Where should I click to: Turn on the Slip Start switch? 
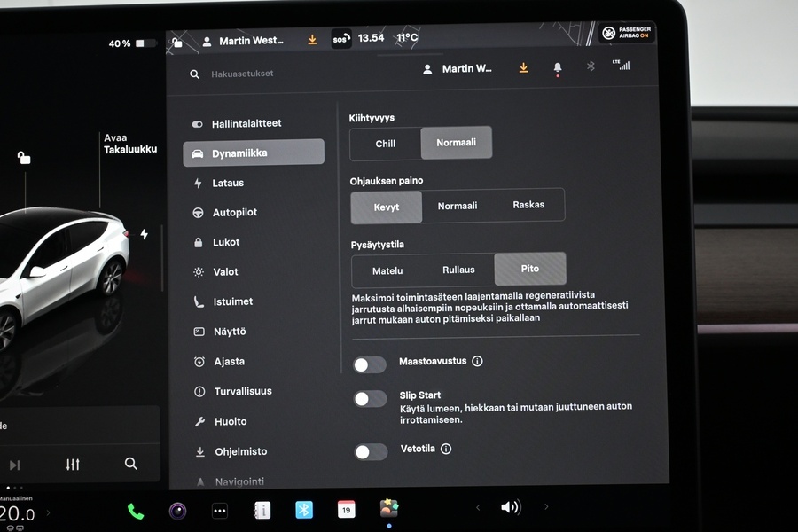pyautogui.click(x=370, y=399)
